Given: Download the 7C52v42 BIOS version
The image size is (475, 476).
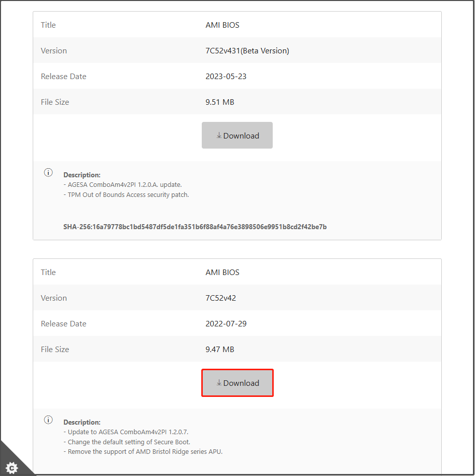Looking at the screenshot, I should [237, 383].
